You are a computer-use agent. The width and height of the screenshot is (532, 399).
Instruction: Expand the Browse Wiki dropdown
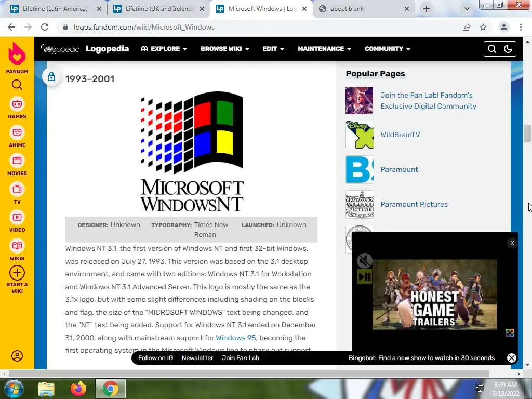pos(225,49)
